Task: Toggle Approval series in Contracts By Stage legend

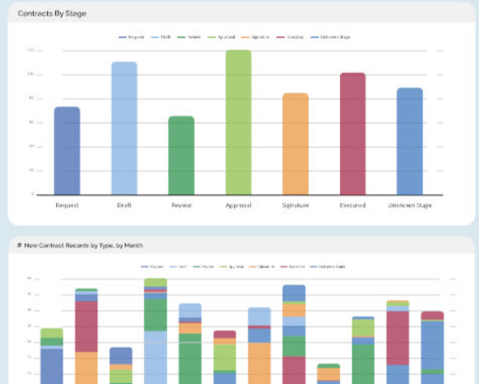Action: tap(221, 37)
